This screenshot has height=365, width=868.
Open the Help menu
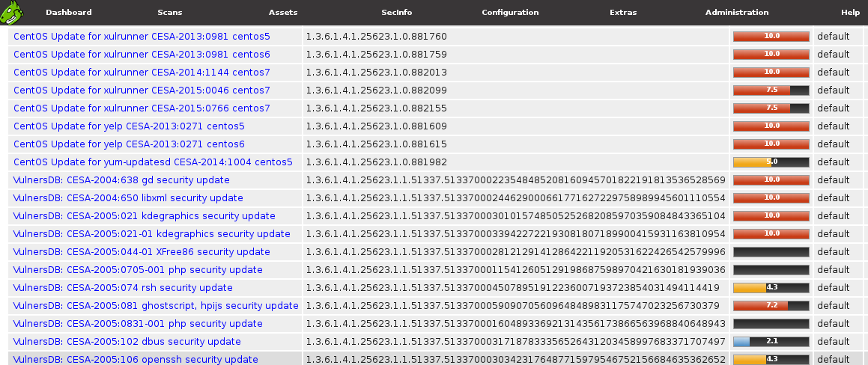coord(850,12)
